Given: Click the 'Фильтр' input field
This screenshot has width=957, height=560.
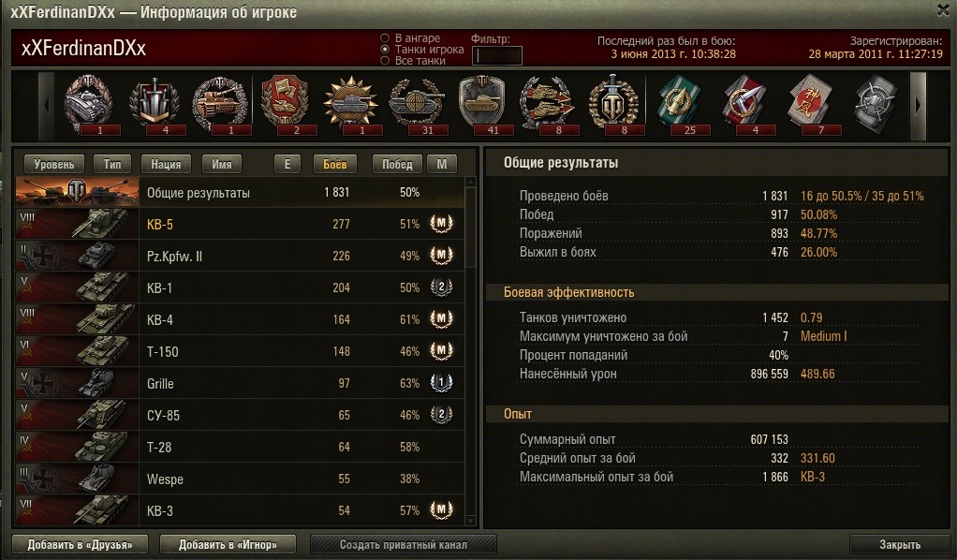Looking at the screenshot, I should click(497, 55).
